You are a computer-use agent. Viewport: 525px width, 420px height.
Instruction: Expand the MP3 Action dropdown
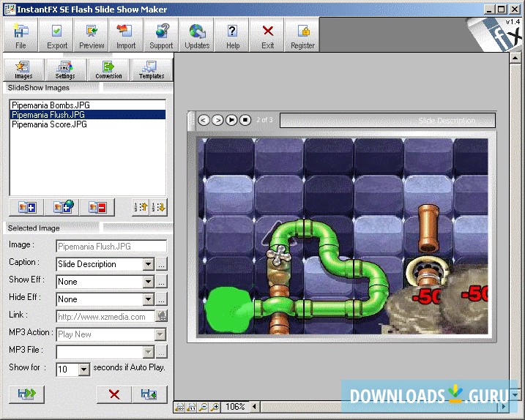click(160, 334)
